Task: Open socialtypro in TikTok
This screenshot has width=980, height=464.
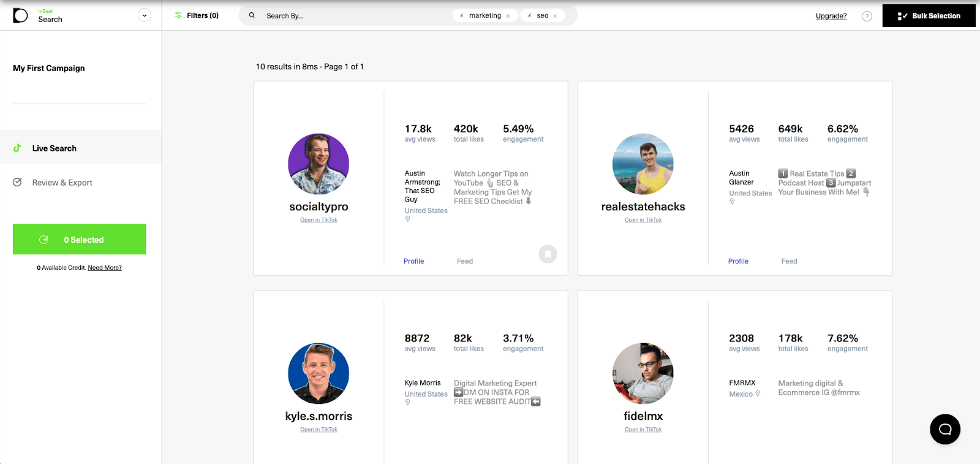Action: 318,220
